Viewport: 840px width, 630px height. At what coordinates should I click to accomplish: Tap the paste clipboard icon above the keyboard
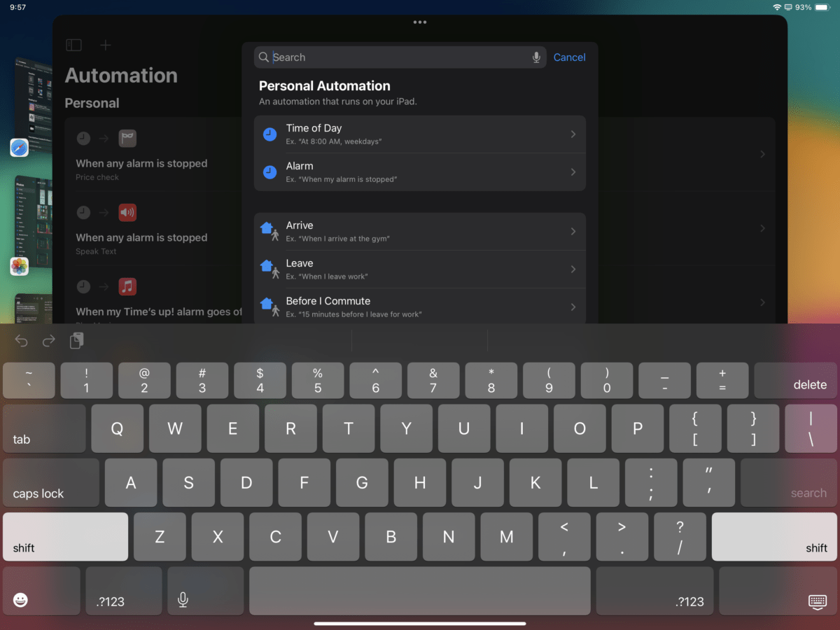76,340
